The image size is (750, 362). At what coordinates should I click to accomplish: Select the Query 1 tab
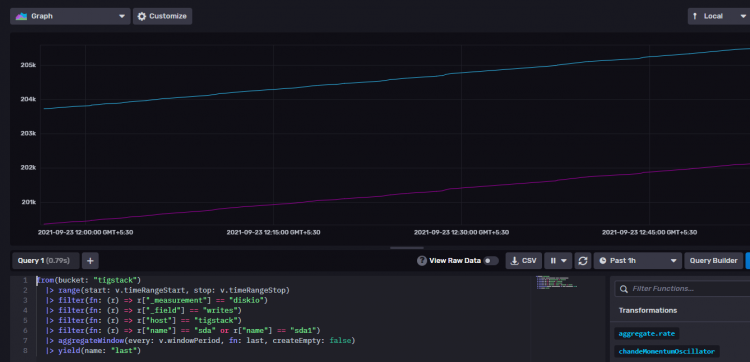point(46,261)
